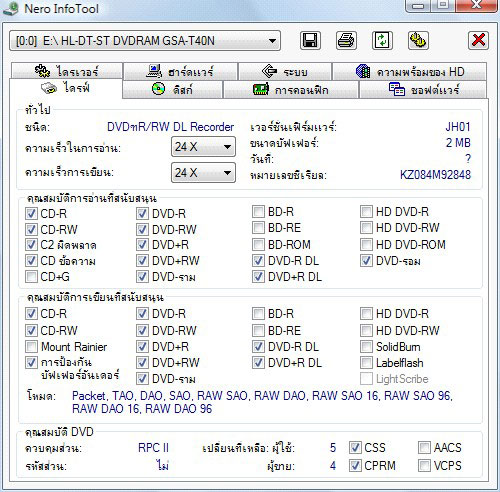Switch to the ดิสก์ tab
Viewport: 500px width, 492px height.
click(x=172, y=89)
